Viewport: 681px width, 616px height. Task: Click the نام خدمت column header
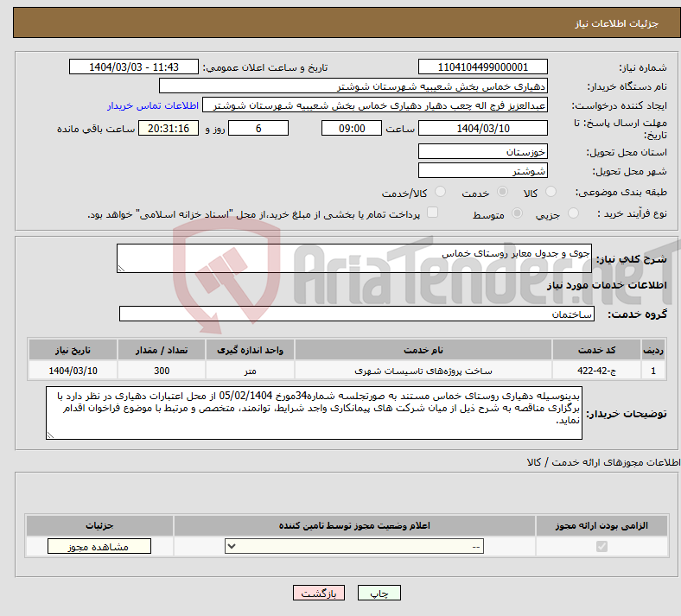coord(423,350)
